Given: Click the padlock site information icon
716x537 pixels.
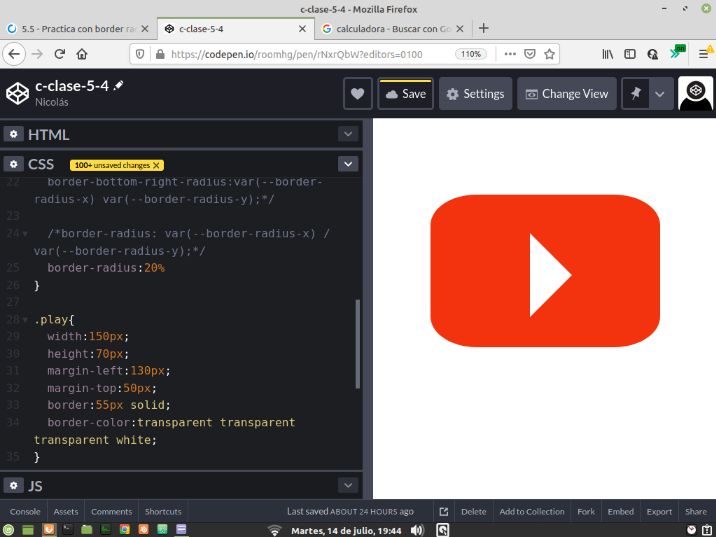Looking at the screenshot, I should coord(160,54).
